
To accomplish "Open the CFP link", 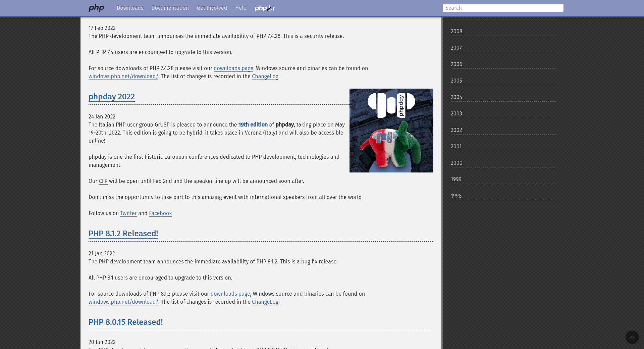I will [x=103, y=181].
